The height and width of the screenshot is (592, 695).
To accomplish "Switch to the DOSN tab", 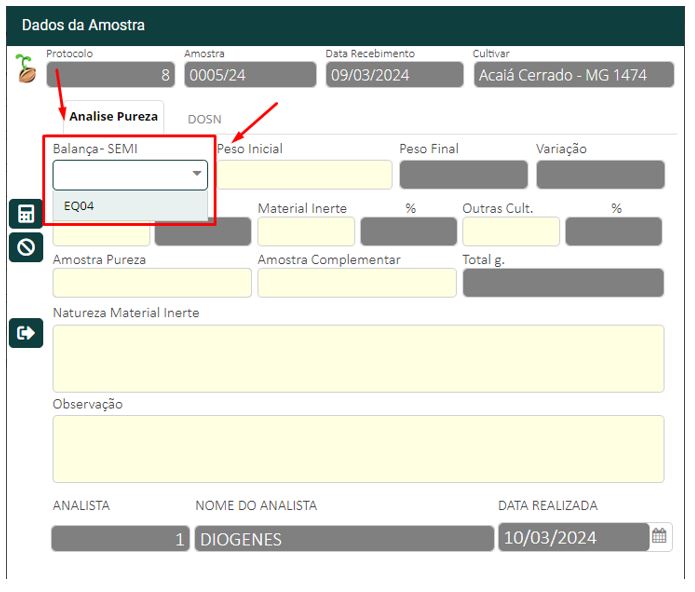I will click(x=204, y=118).
